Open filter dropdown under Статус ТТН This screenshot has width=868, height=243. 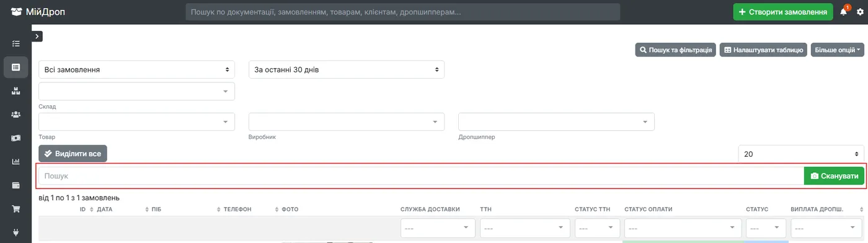(x=597, y=228)
